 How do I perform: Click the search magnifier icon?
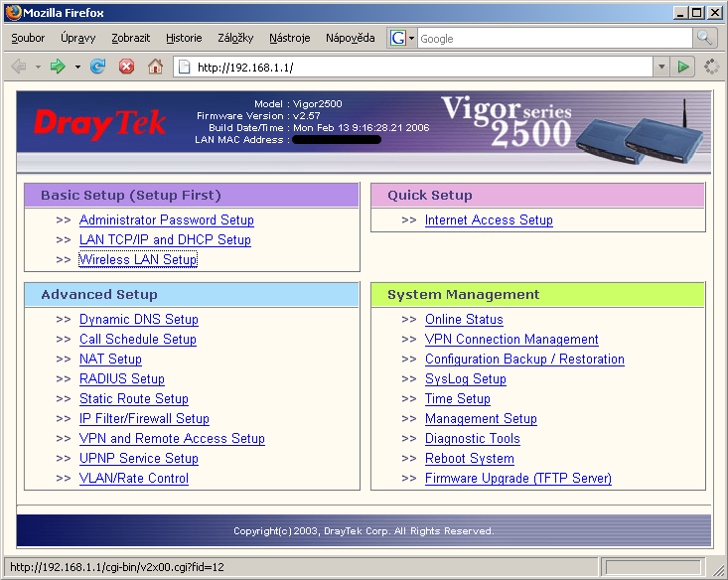pos(704,38)
